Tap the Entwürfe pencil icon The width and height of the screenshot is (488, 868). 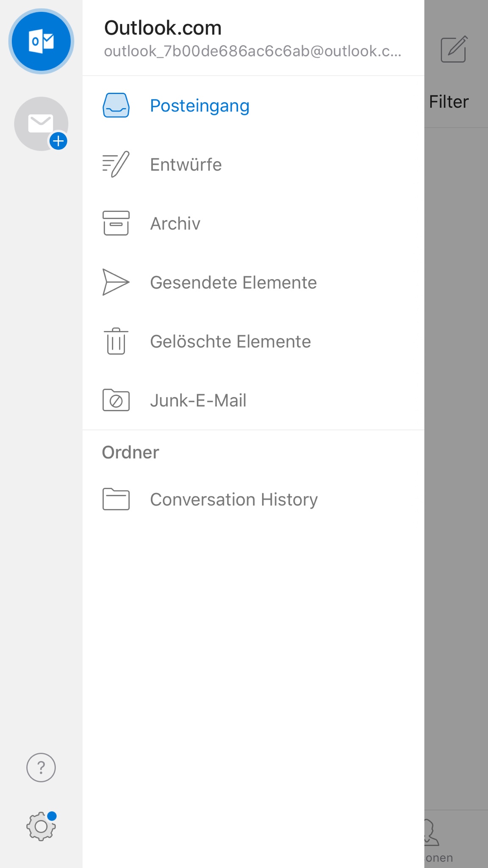[116, 164]
